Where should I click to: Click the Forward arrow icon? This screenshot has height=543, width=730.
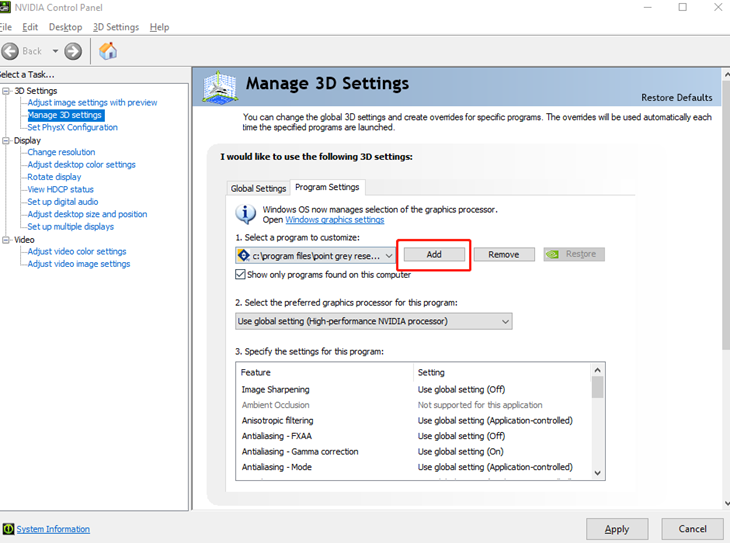73,51
